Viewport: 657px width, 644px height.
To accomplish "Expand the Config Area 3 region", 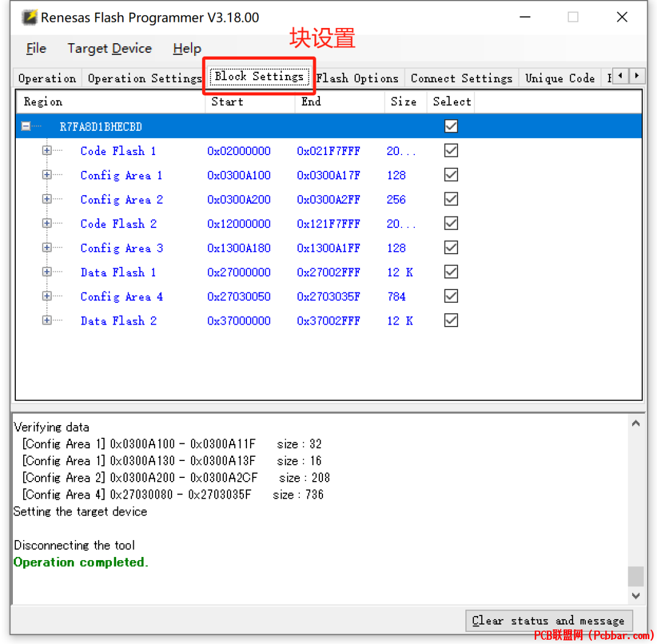I will pos(47,248).
